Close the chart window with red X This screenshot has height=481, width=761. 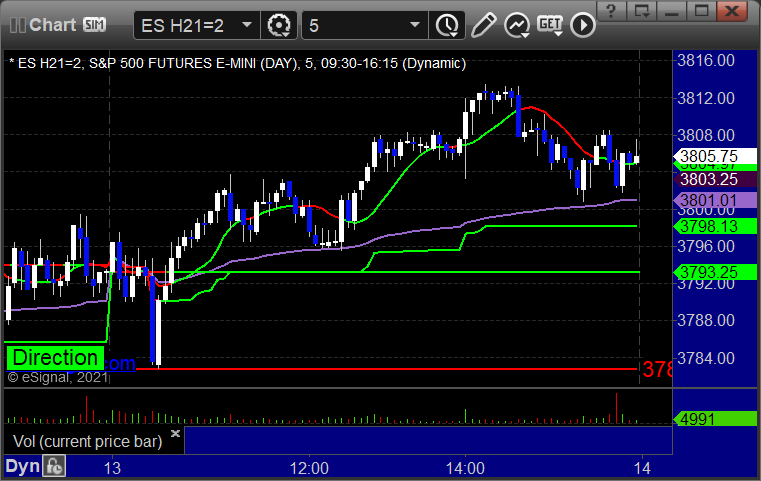732,10
